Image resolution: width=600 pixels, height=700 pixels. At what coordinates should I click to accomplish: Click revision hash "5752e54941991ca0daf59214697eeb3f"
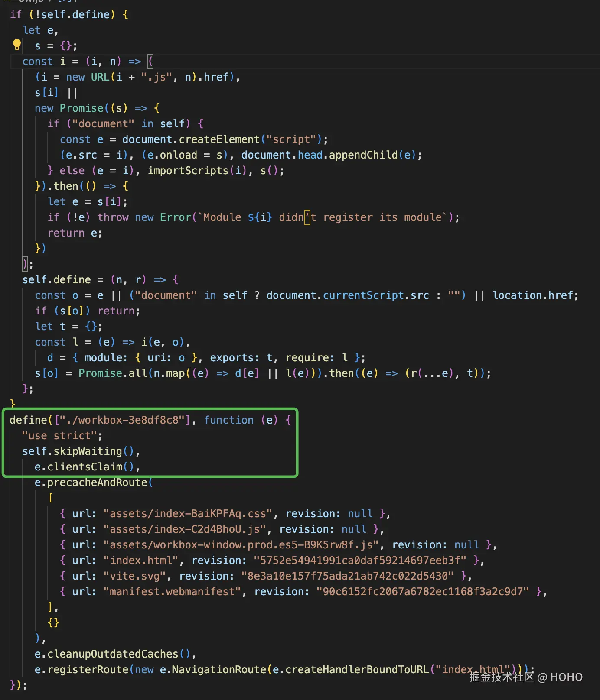click(x=360, y=561)
